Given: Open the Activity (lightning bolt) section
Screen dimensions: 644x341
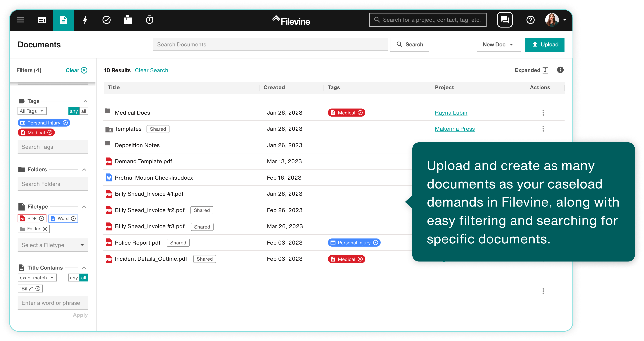Looking at the screenshot, I should pyautogui.click(x=85, y=20).
